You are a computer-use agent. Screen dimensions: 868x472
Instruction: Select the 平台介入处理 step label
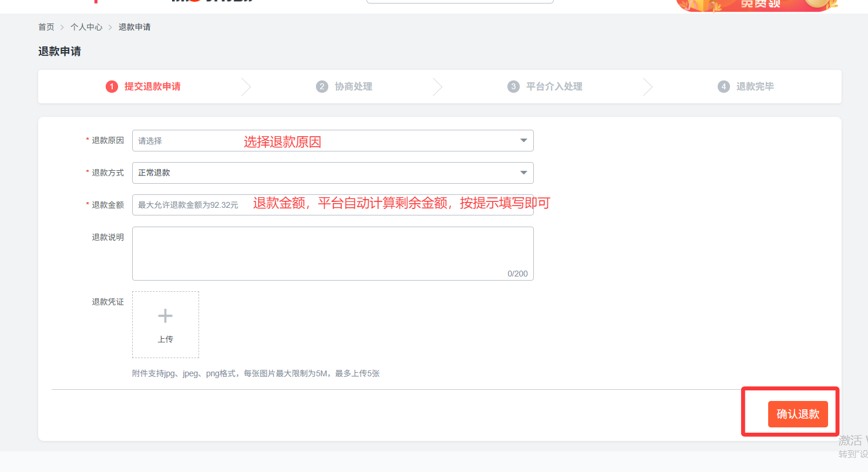[554, 87]
